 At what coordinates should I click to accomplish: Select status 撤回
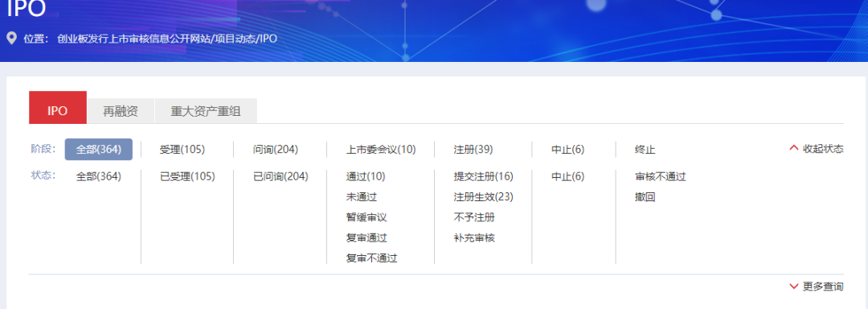pos(645,197)
